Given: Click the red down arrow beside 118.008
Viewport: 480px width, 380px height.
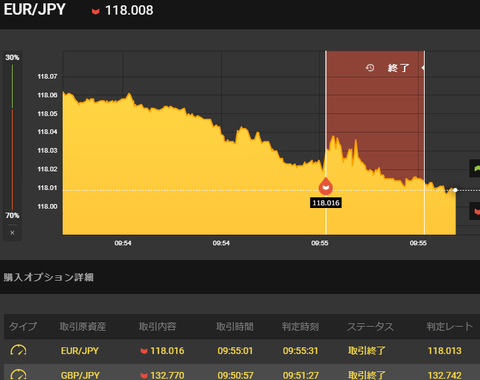Looking at the screenshot, I should pos(96,12).
